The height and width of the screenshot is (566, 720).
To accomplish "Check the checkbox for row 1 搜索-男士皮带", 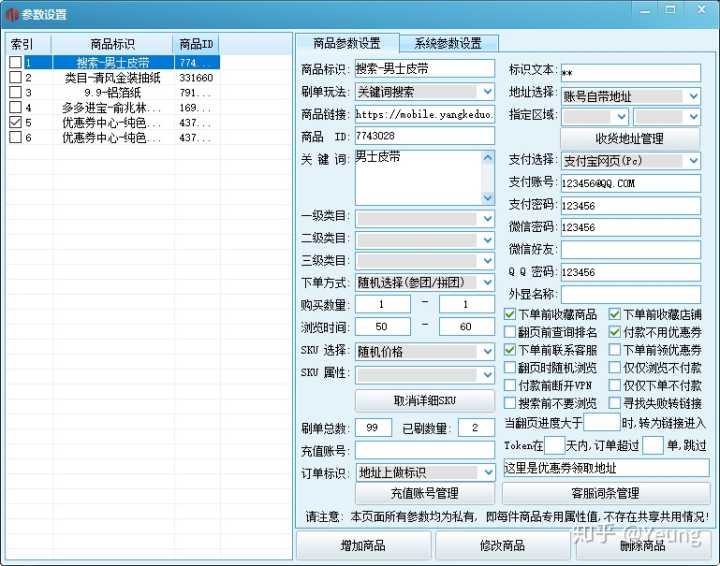I will point(14,63).
